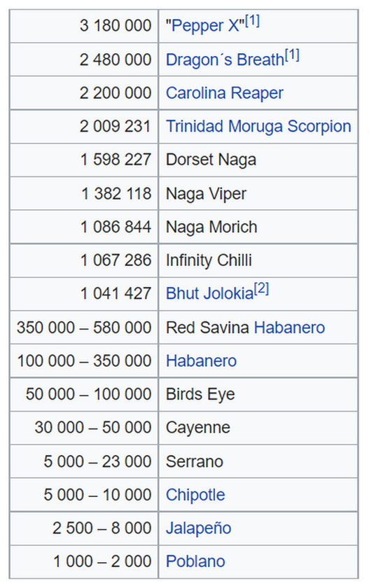
Task: Open the Habanero link in 100 000 row
Action: 201,361
